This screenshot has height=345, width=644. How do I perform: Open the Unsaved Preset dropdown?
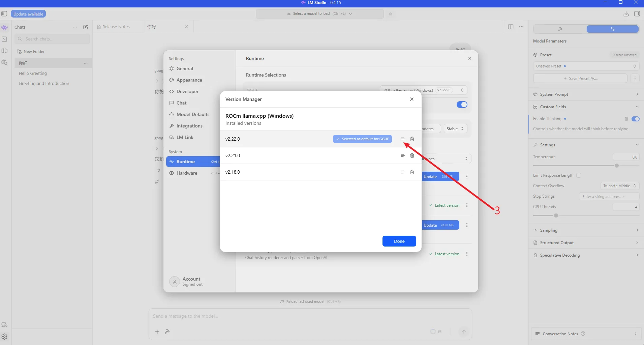tap(586, 66)
